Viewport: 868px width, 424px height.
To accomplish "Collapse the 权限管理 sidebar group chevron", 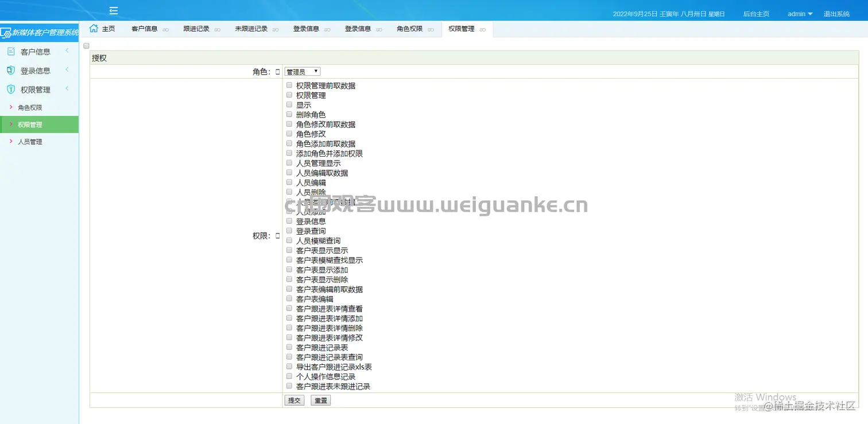I will point(67,89).
